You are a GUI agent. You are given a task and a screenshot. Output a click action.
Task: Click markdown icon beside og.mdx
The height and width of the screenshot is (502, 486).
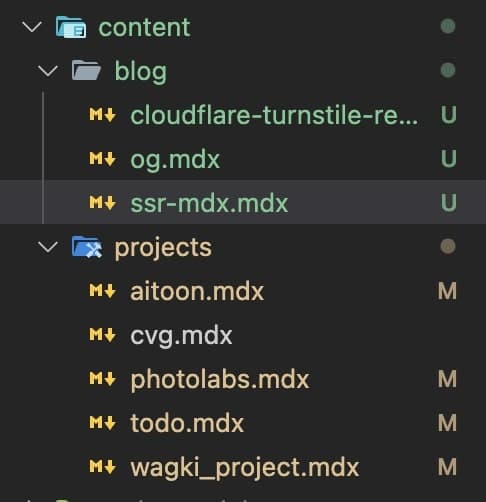(103, 159)
